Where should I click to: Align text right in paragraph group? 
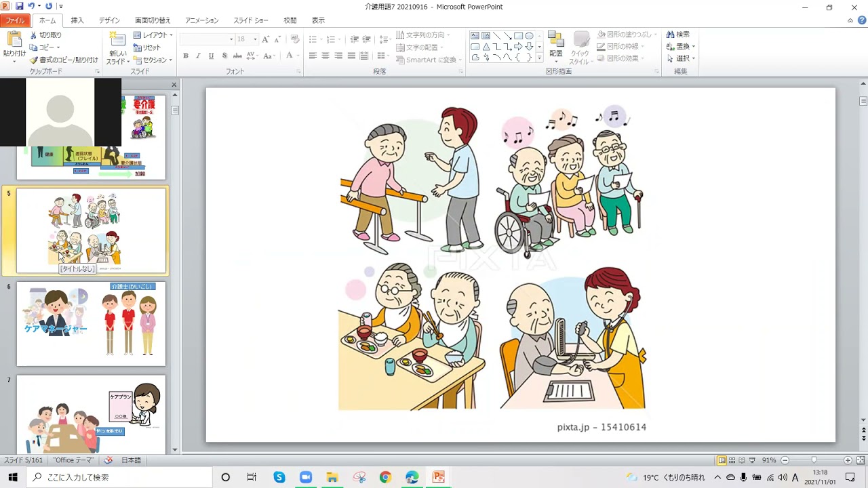click(338, 56)
